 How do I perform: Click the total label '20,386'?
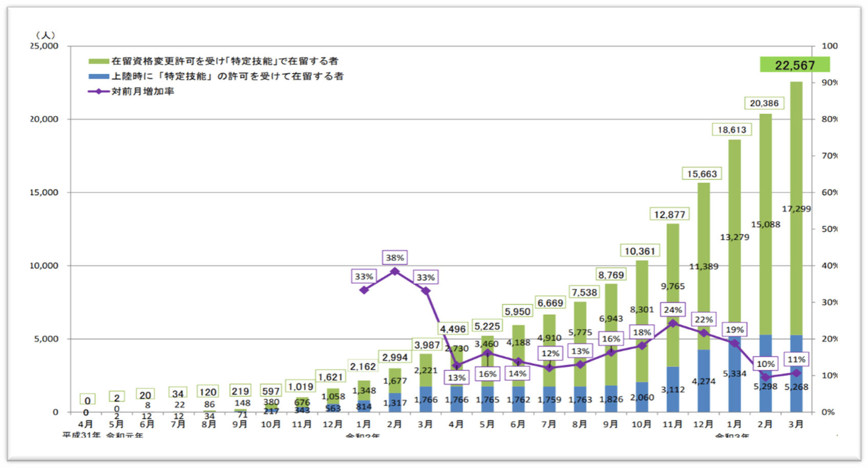click(x=764, y=103)
